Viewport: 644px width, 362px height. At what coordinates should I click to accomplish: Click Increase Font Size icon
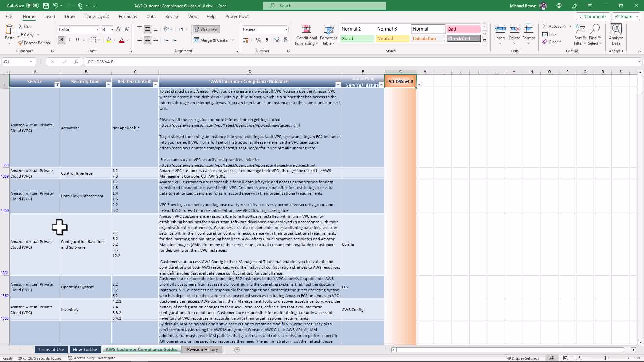119,29
